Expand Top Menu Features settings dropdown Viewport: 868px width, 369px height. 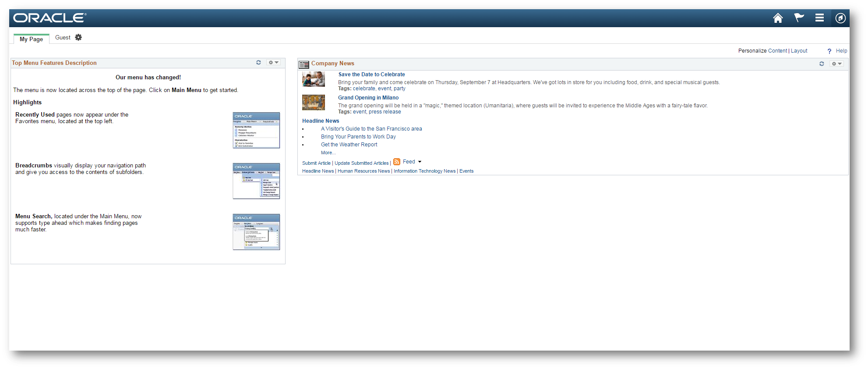point(273,63)
